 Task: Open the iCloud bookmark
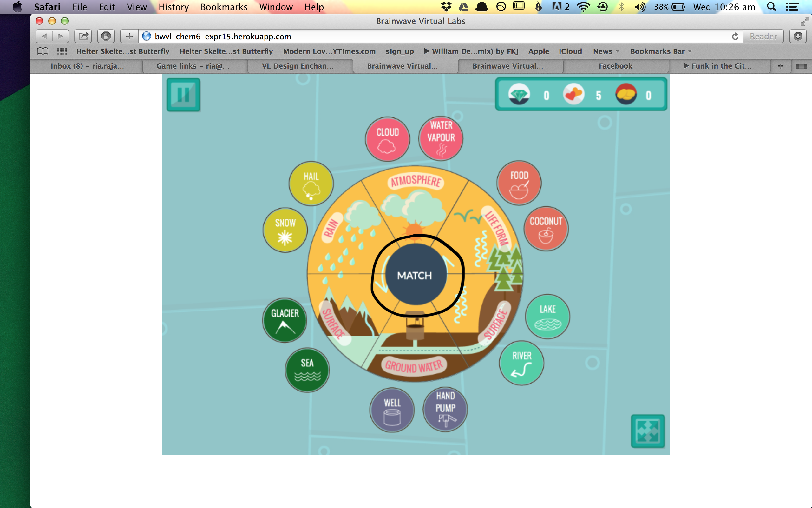(570, 51)
